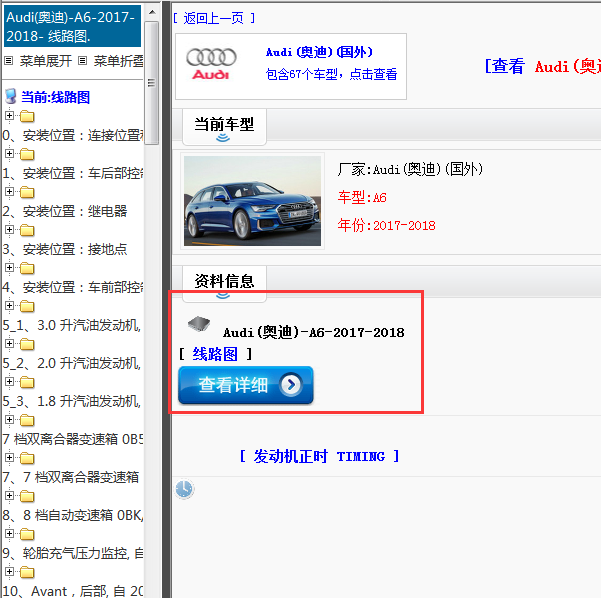Image resolution: width=601 pixels, height=598 pixels.
Task: Click the 年份:2017-2018 text
Action: 386,225
